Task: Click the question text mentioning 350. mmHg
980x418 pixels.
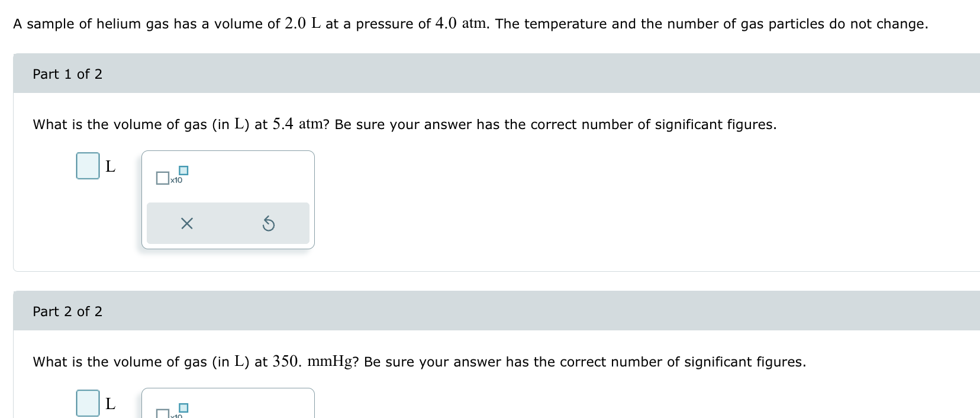Action: [418, 362]
